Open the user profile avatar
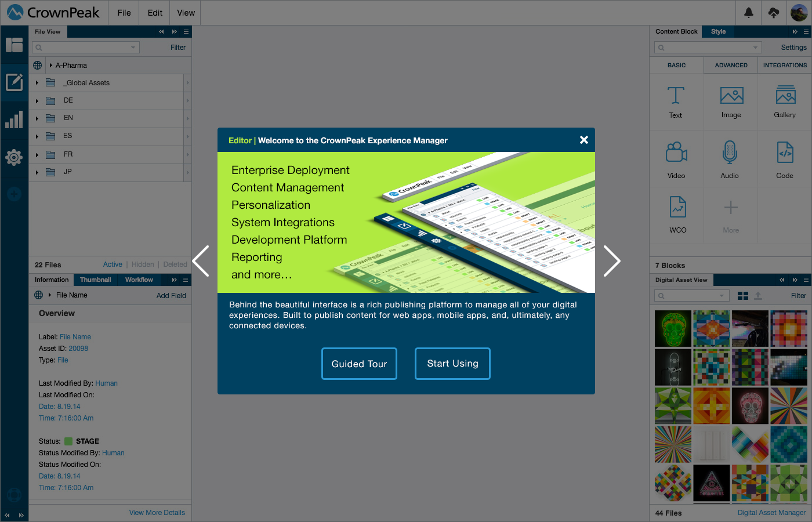 pos(799,12)
